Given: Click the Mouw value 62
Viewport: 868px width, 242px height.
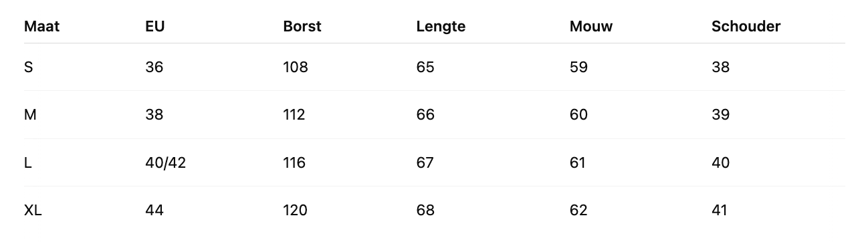Looking at the screenshot, I should coord(578,211).
